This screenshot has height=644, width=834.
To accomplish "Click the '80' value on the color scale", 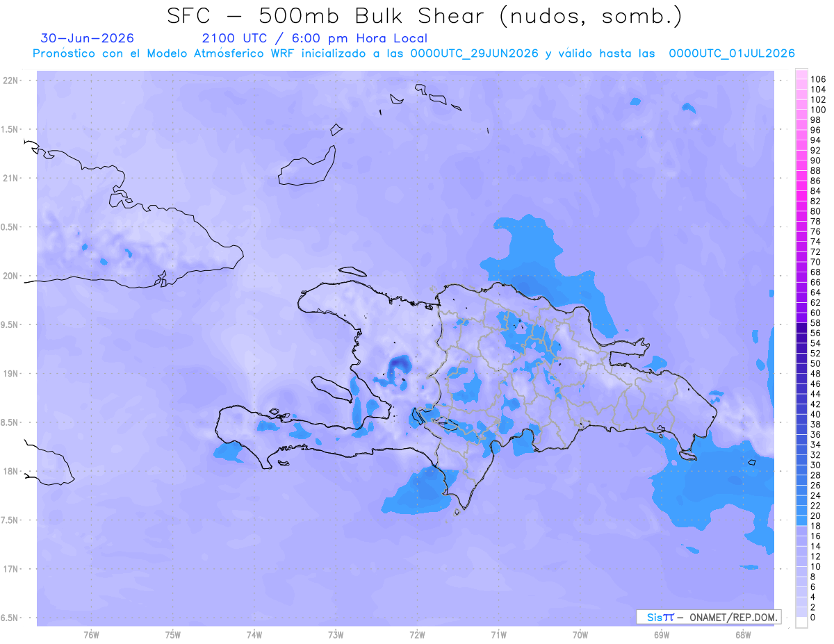I will (x=815, y=212).
